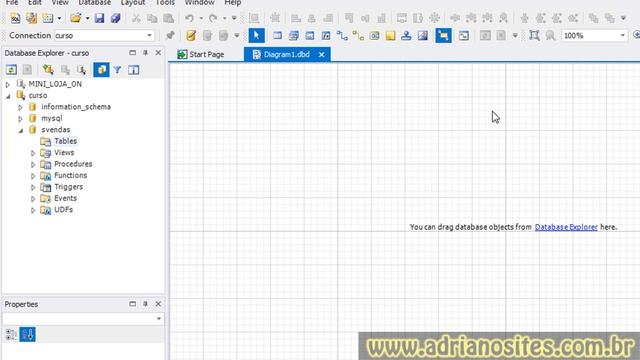Select the Image insert tool

pyautogui.click(x=423, y=36)
